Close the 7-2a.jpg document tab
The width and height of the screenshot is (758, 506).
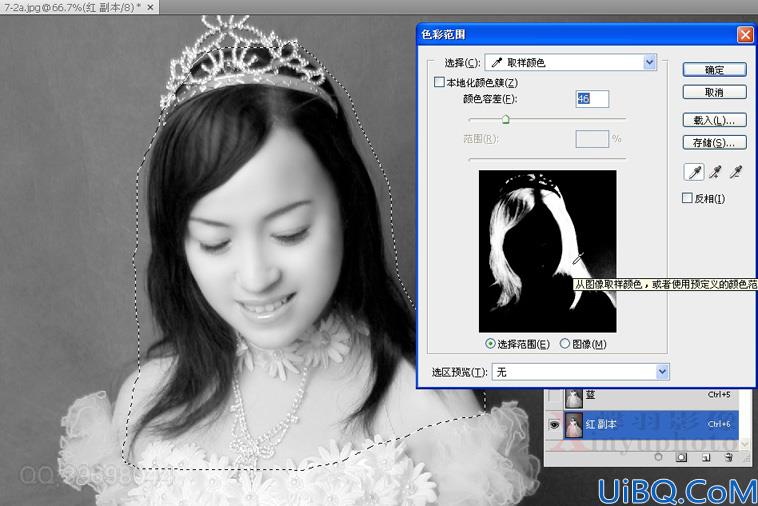click(x=150, y=8)
